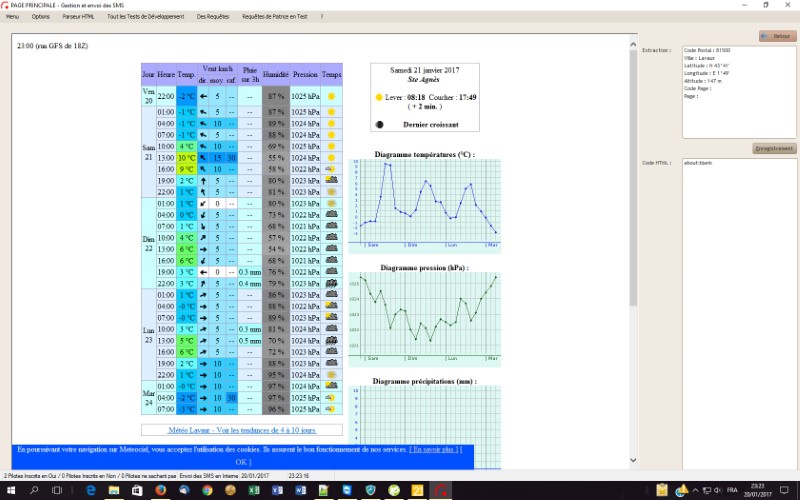Click the red SMS application taskbar icon

tap(440, 490)
